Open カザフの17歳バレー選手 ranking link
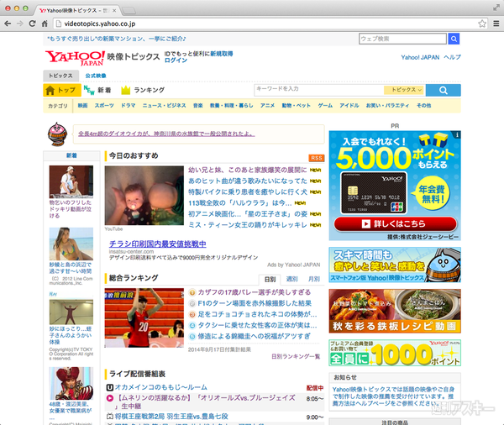The width and height of the screenshot is (504, 425). (255, 292)
